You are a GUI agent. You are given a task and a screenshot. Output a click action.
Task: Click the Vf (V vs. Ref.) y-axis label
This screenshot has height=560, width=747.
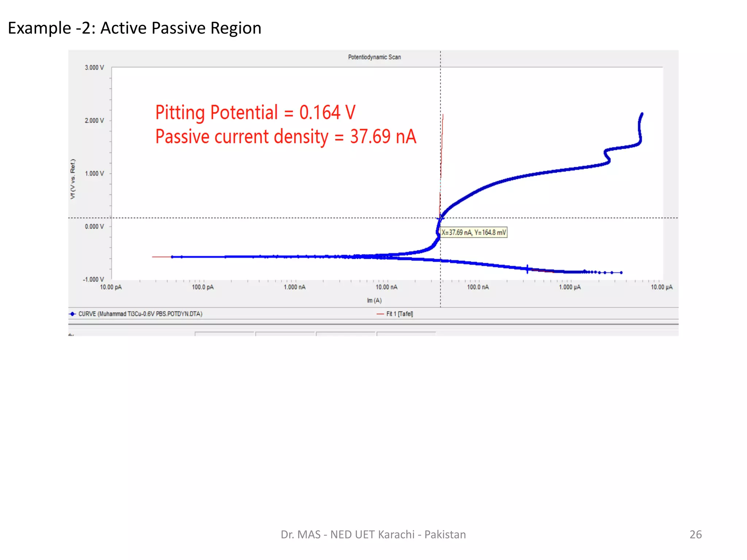point(73,179)
